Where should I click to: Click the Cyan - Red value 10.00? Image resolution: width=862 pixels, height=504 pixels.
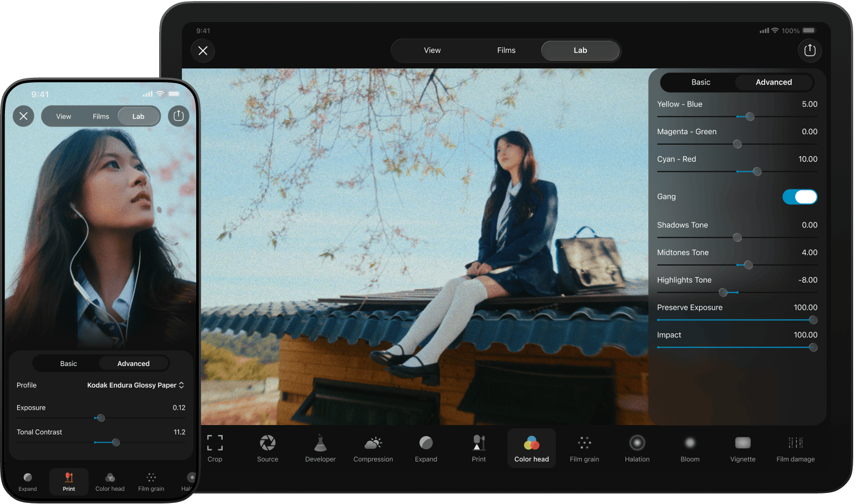pos(808,160)
